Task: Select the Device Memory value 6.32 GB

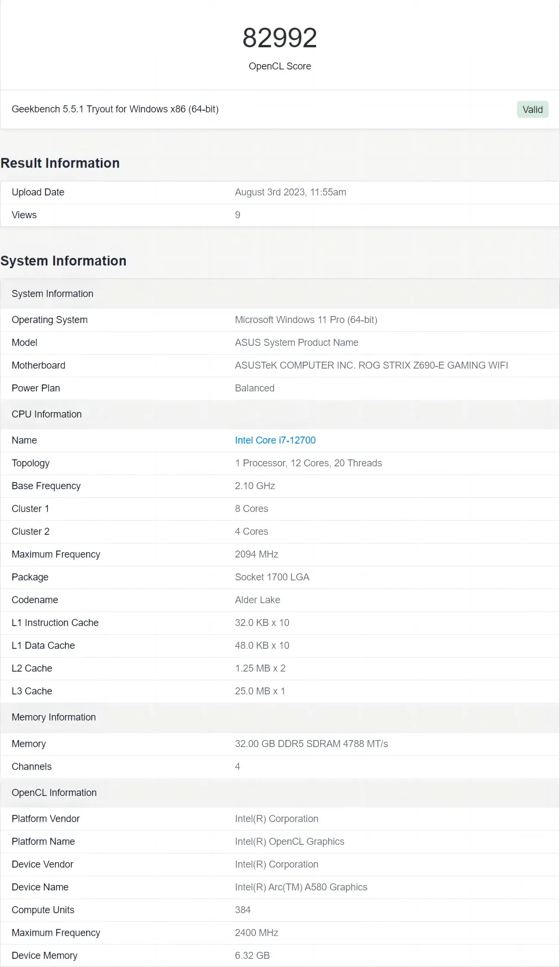Action: [x=252, y=956]
